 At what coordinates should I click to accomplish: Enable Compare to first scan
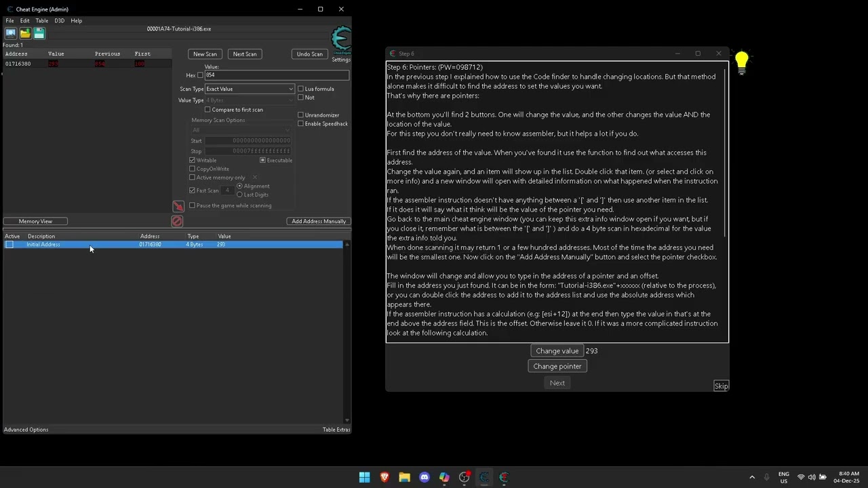208,110
